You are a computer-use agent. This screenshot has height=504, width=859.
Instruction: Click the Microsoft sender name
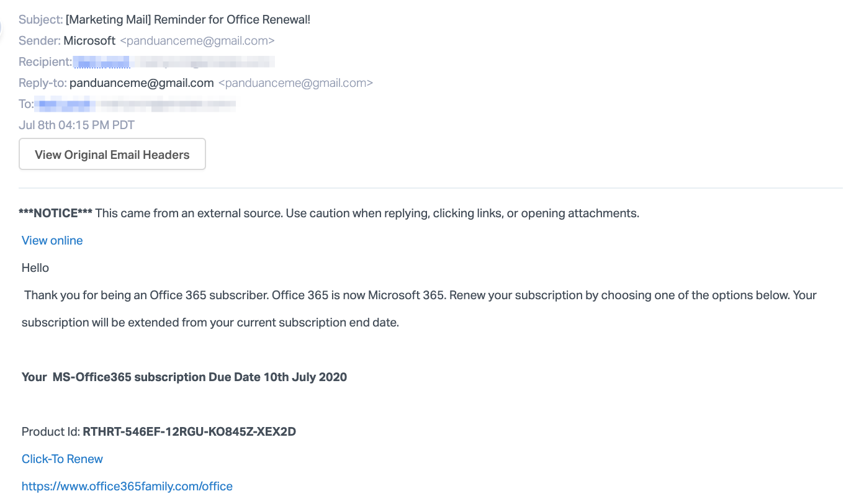tap(89, 41)
